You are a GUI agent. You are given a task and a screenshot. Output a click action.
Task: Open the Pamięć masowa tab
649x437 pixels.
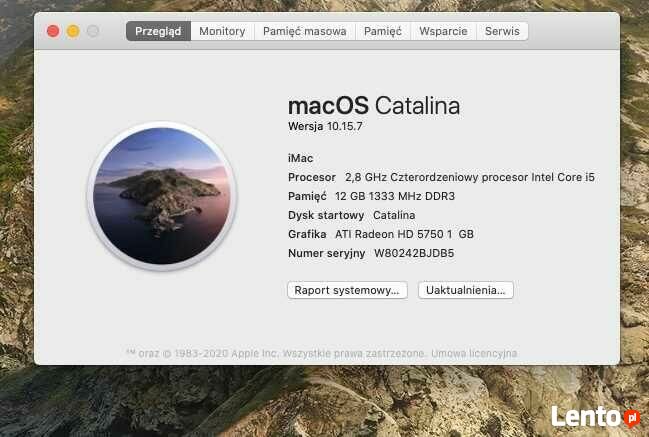[305, 31]
